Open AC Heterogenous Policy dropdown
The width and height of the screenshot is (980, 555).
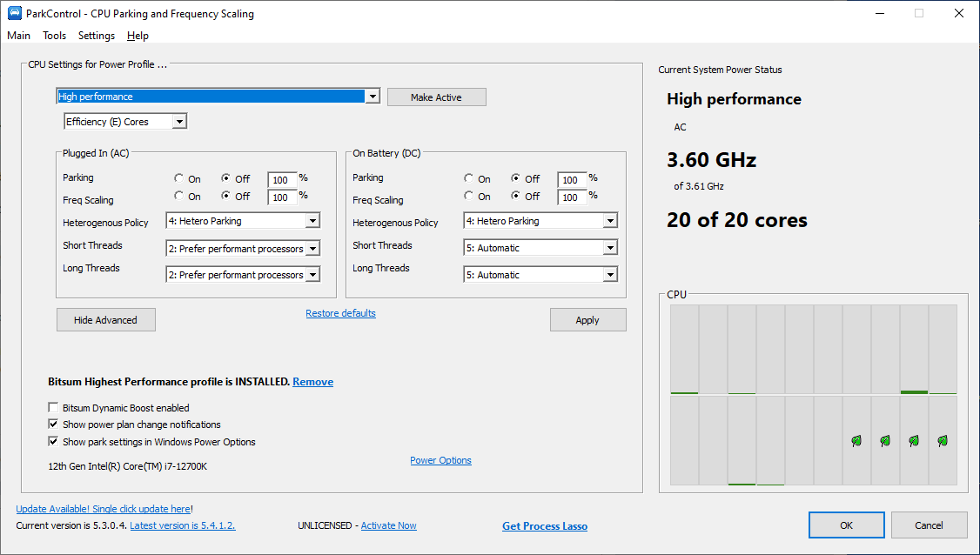point(312,222)
